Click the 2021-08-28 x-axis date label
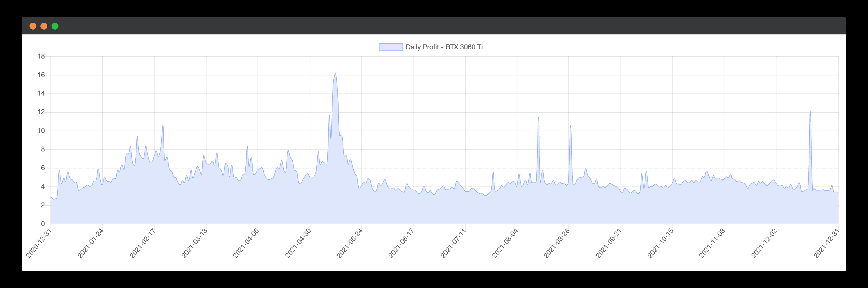The height and width of the screenshot is (288, 868). coord(556,243)
